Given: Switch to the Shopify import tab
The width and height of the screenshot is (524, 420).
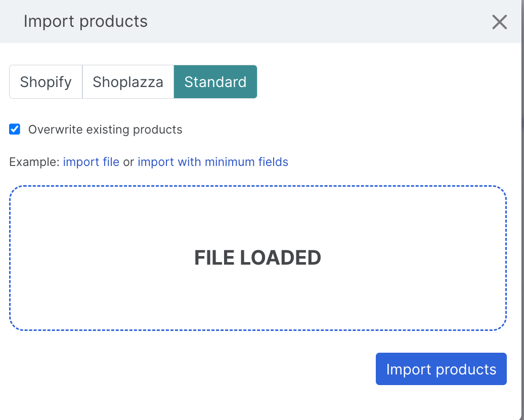Looking at the screenshot, I should (46, 82).
